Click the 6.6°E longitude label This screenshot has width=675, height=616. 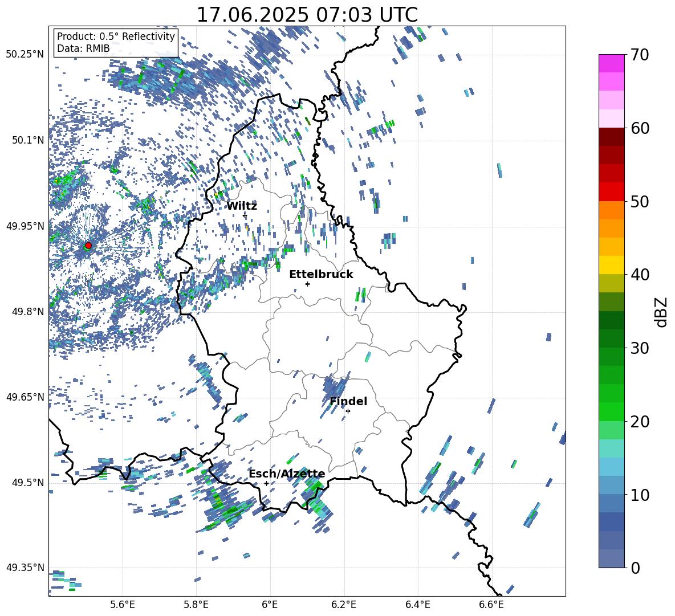point(491,605)
